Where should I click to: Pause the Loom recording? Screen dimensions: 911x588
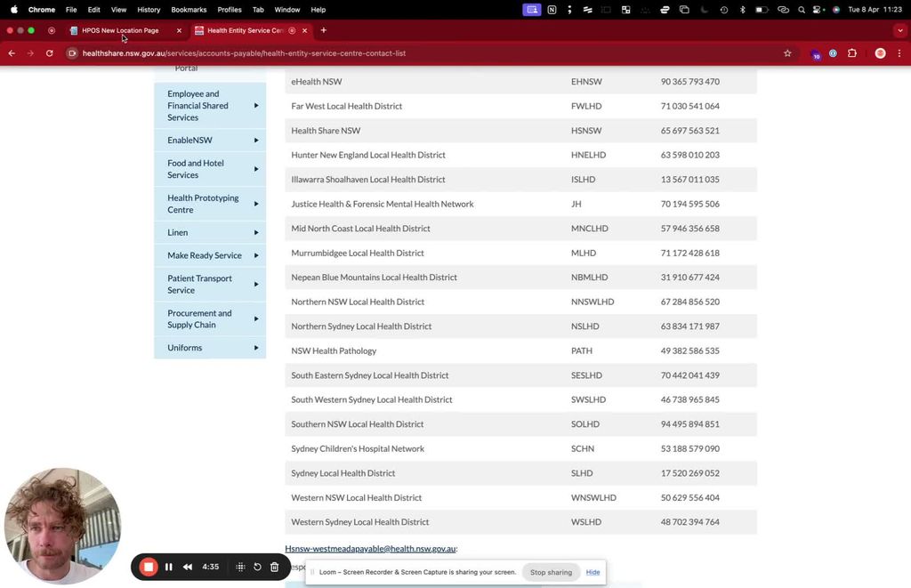[168, 567]
